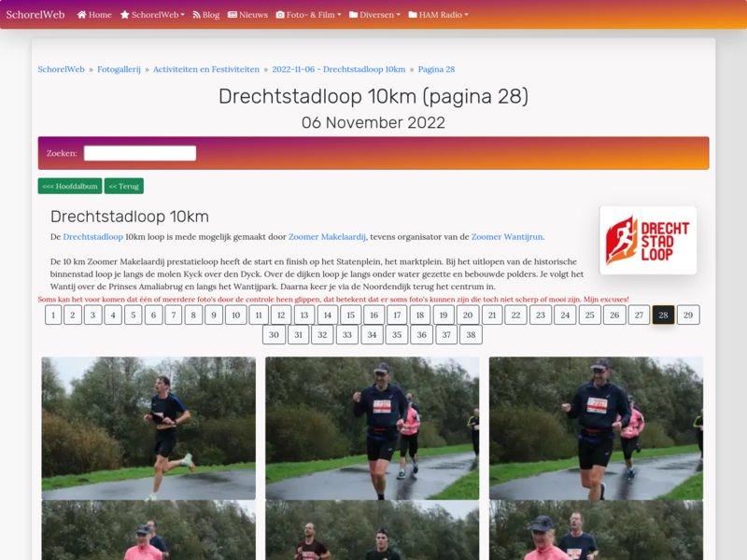The width and height of the screenshot is (747, 560).
Task: Go to gallery page 20
Action: [x=468, y=315]
